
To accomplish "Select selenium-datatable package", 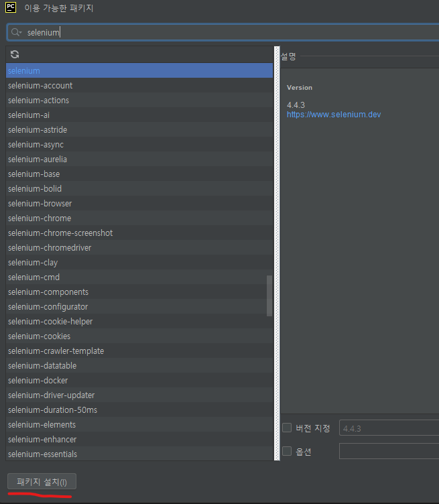I will point(139,366).
